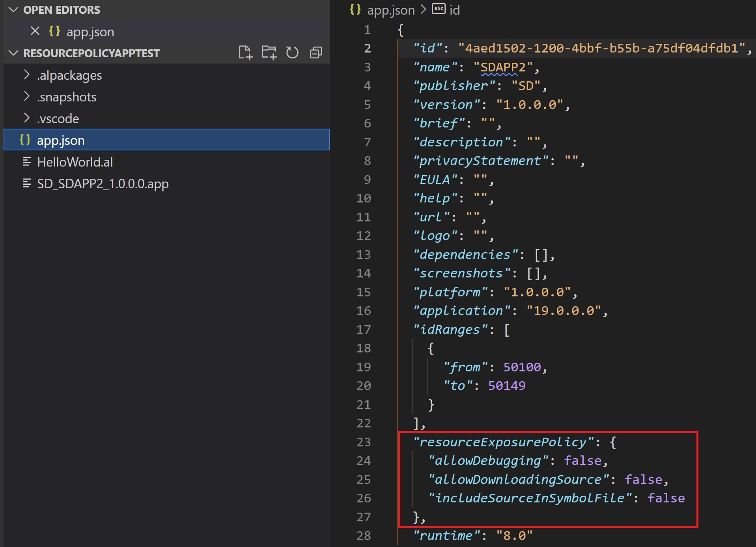756x547 pixels.
Task: Collapse all folders in explorer
Action: point(316,52)
